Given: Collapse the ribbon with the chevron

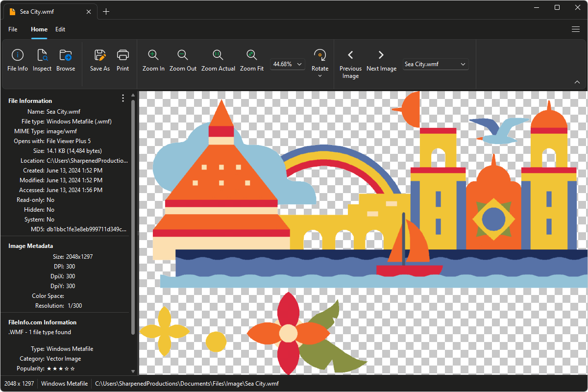Looking at the screenshot, I should click(x=577, y=82).
